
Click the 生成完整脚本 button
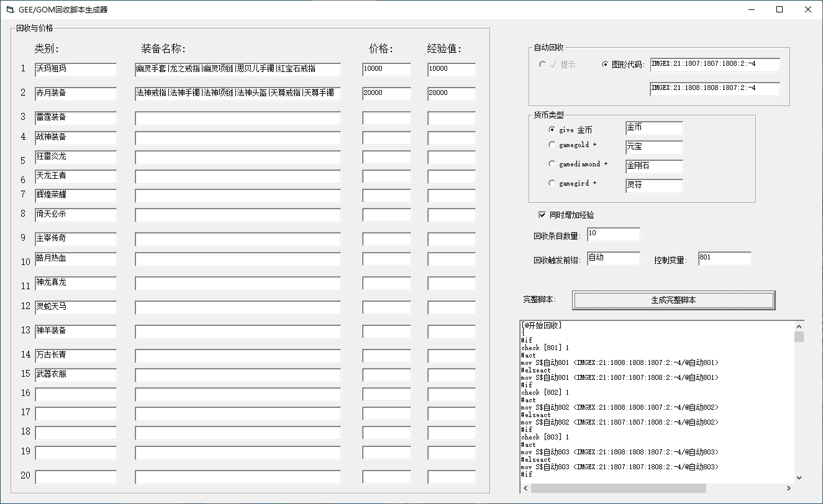click(673, 300)
